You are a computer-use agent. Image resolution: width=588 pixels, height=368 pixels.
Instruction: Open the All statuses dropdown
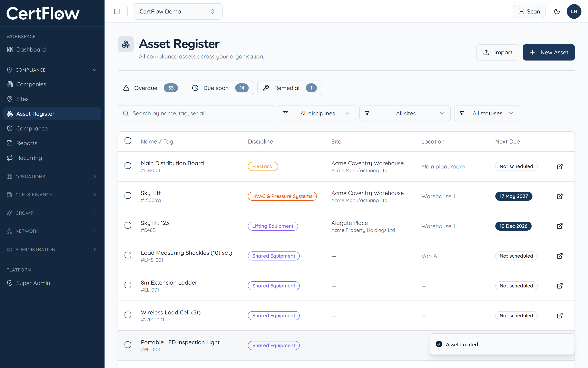487,113
